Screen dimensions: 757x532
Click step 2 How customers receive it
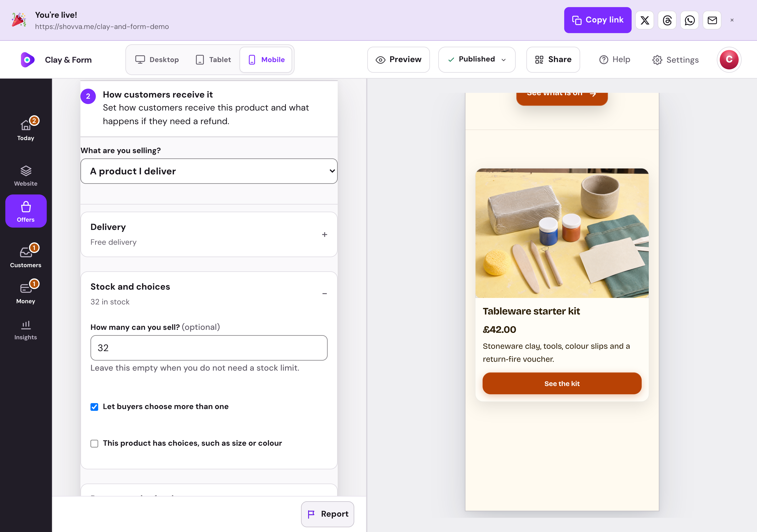click(x=209, y=108)
